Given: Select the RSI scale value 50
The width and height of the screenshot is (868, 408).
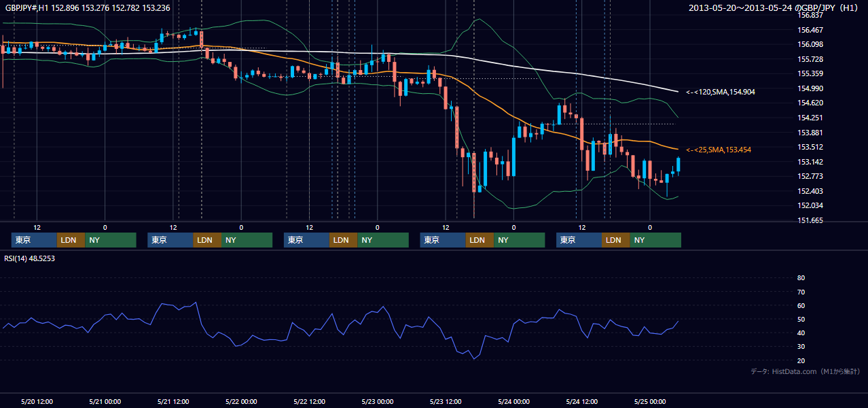Looking at the screenshot, I should (x=801, y=319).
